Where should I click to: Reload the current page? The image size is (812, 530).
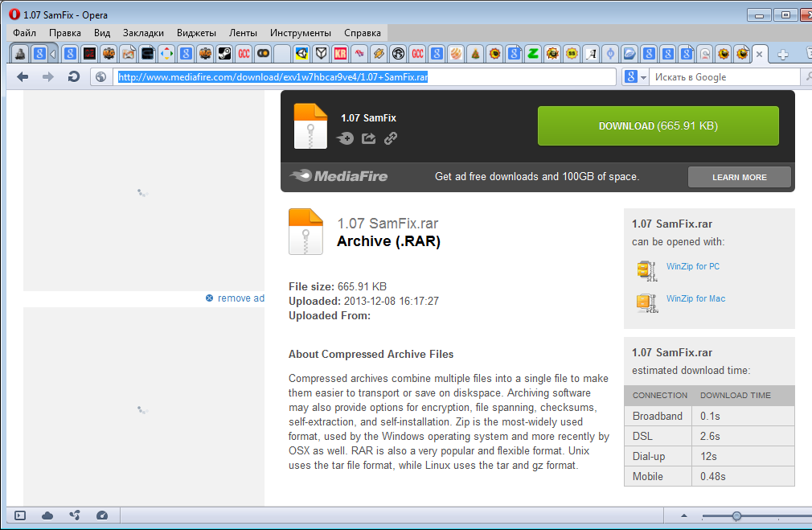tap(73, 77)
